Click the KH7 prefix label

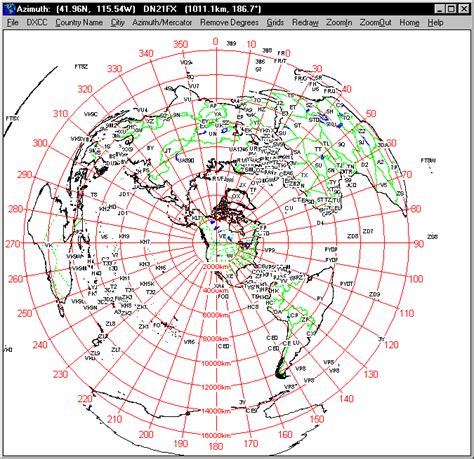[145, 242]
